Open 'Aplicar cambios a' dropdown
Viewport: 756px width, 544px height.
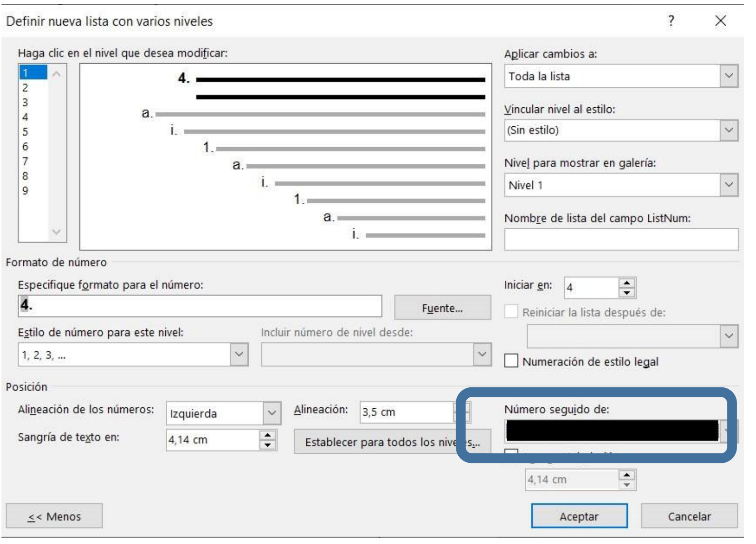728,76
